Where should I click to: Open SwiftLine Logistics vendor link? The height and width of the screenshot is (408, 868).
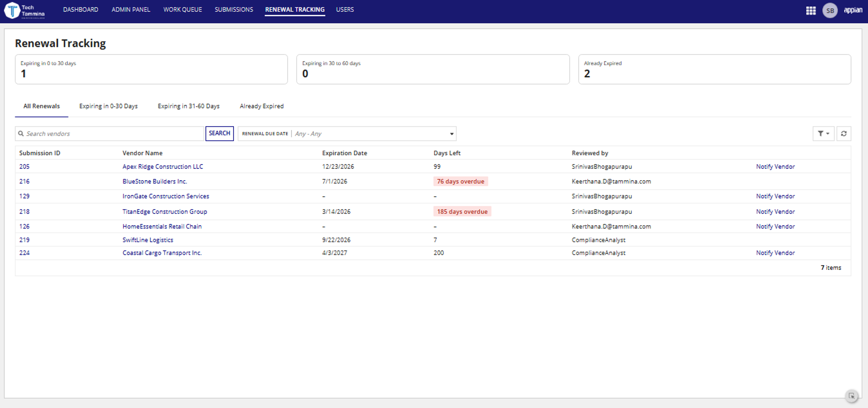click(x=148, y=240)
